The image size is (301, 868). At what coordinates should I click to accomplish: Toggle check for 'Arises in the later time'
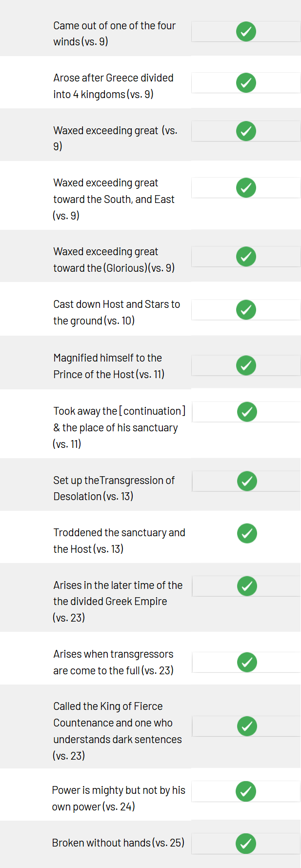(247, 586)
